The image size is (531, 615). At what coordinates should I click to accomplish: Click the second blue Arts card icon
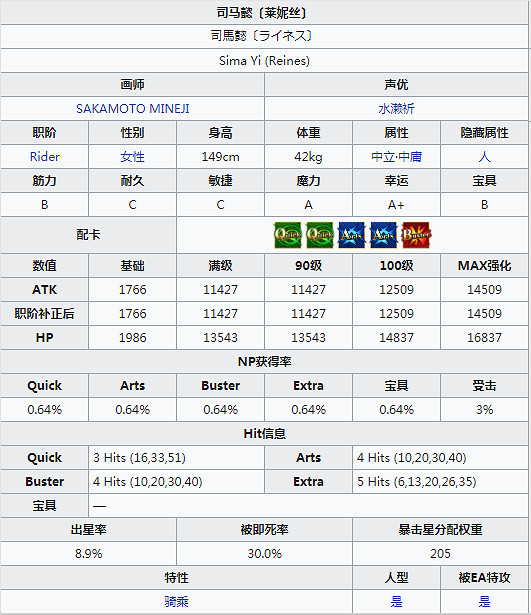[384, 235]
